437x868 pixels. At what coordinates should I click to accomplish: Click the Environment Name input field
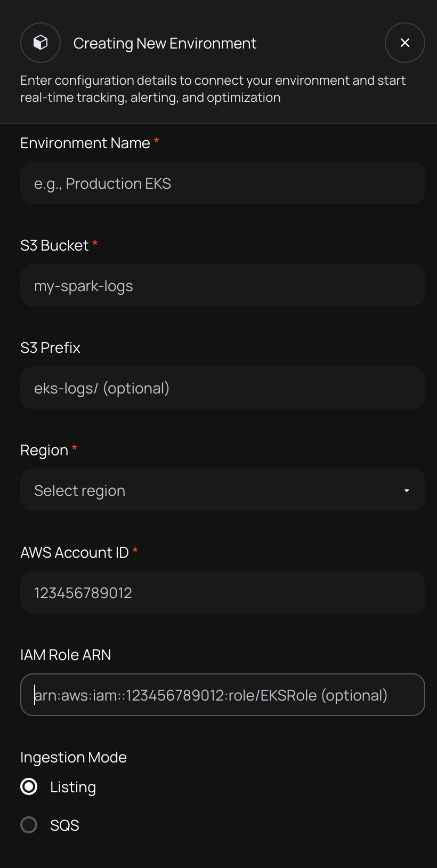click(222, 183)
